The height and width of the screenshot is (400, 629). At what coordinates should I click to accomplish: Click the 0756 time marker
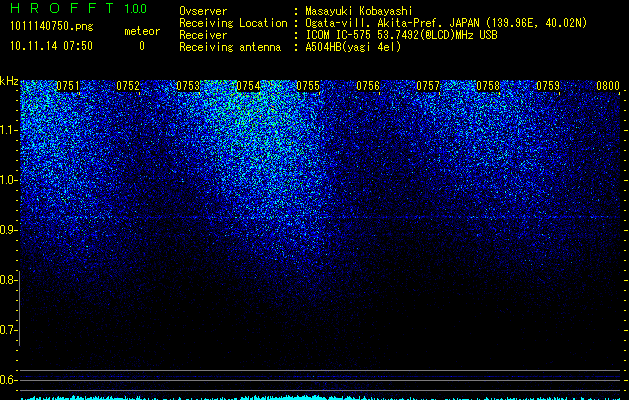368,86
